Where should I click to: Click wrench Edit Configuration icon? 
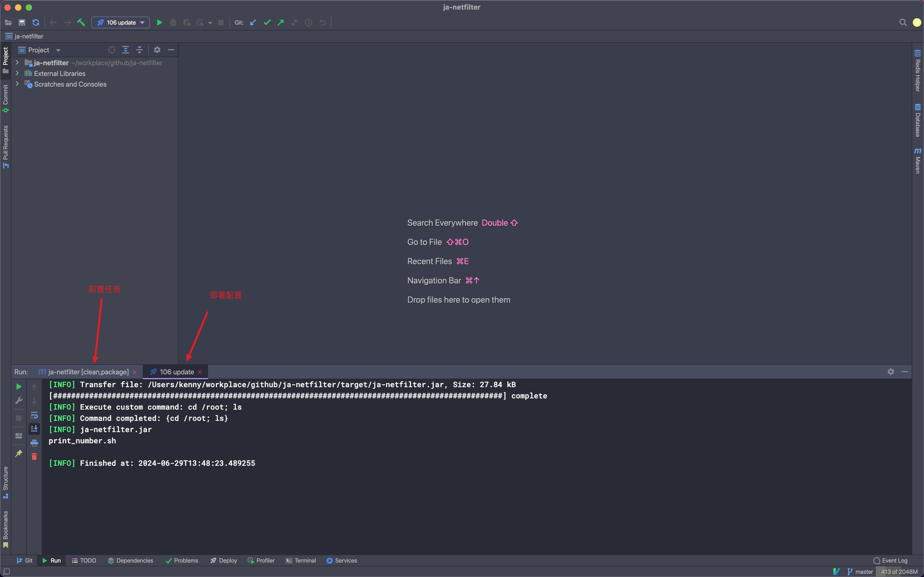point(19,400)
